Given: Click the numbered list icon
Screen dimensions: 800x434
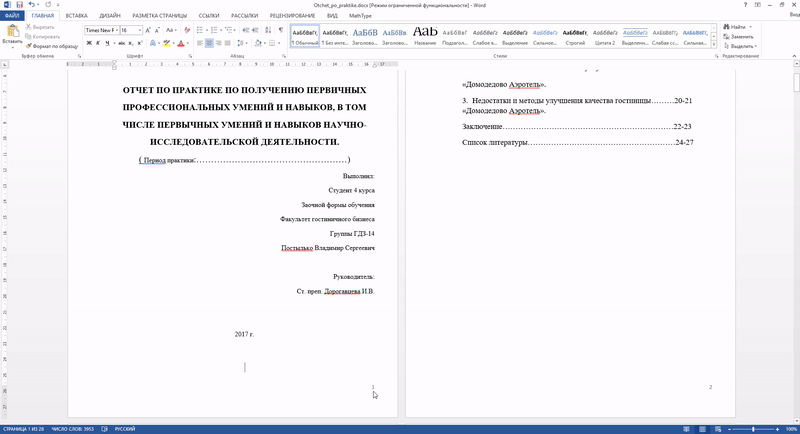Looking at the screenshot, I should click(x=214, y=30).
